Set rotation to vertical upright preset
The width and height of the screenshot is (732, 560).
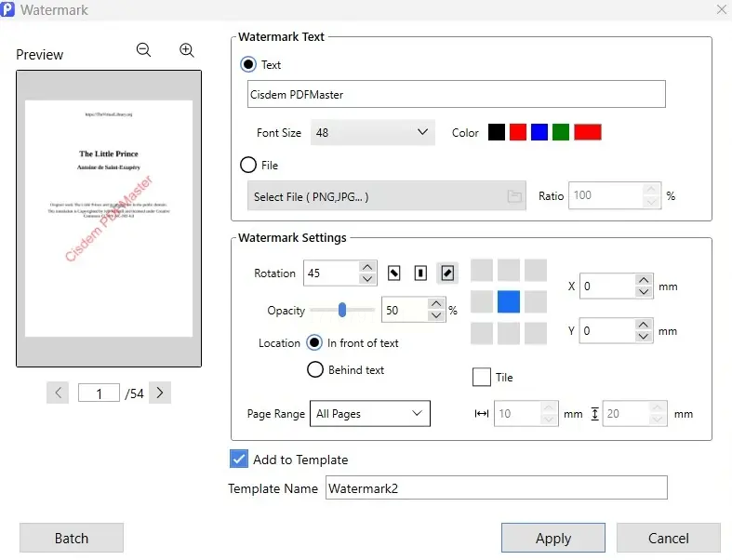tap(420, 273)
